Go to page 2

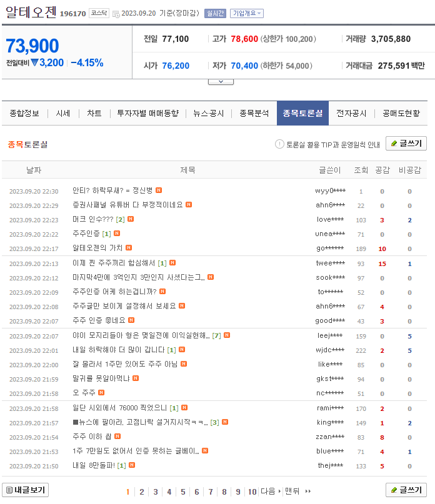[x=142, y=492]
